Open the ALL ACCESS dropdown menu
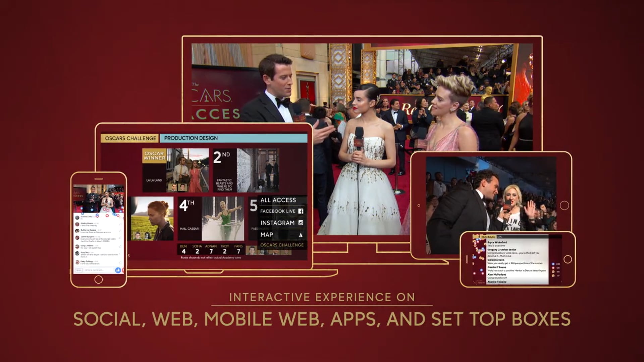Image resolution: width=644 pixels, height=362 pixels. click(278, 200)
